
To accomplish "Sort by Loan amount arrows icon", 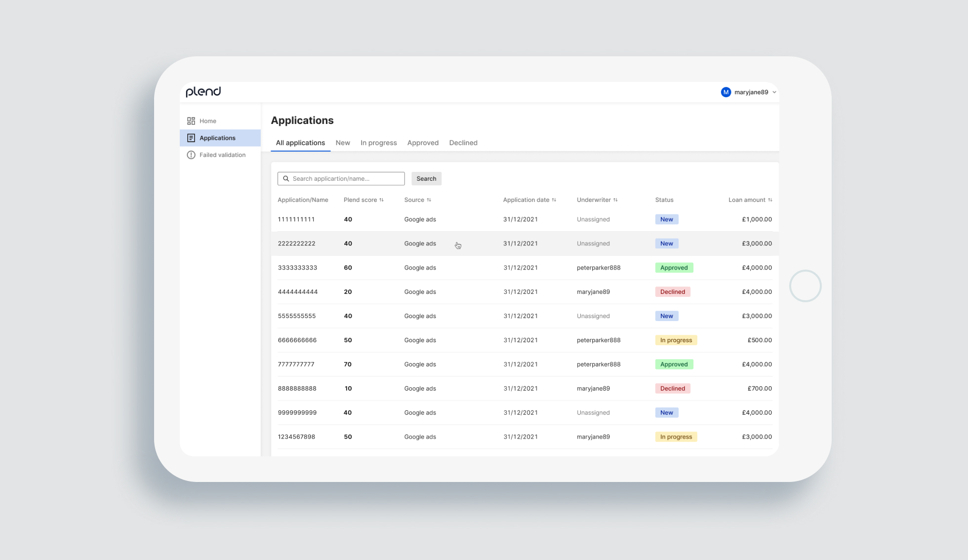I will click(x=770, y=200).
